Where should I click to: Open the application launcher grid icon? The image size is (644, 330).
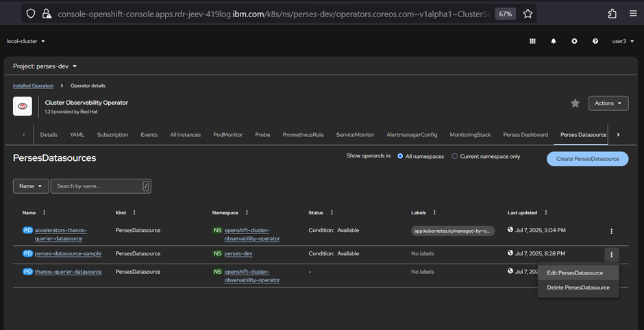(x=532, y=41)
